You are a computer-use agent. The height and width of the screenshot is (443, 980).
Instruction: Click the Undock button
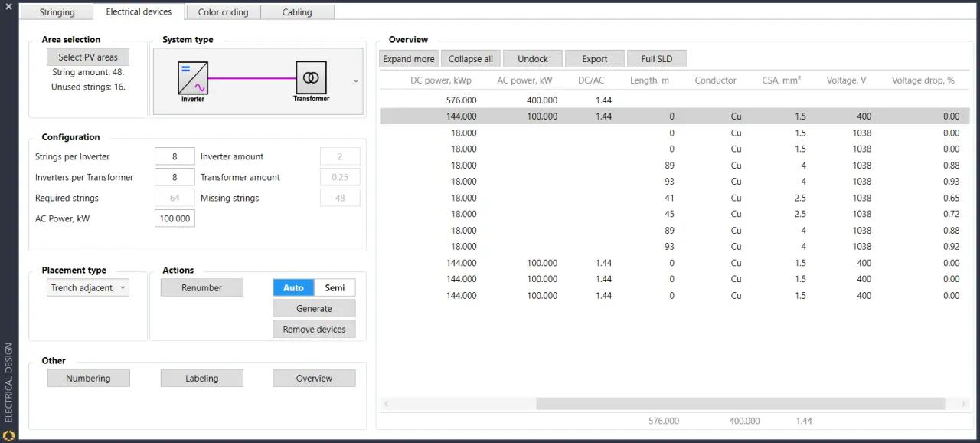pos(533,59)
